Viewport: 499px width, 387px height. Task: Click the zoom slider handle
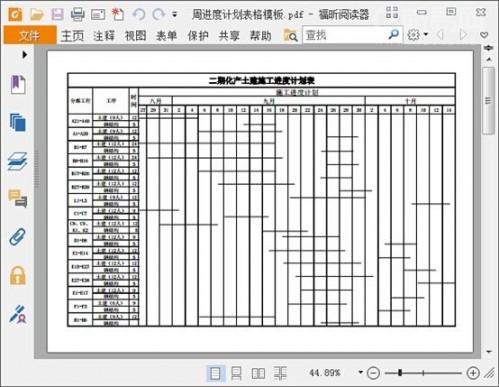coord(400,373)
